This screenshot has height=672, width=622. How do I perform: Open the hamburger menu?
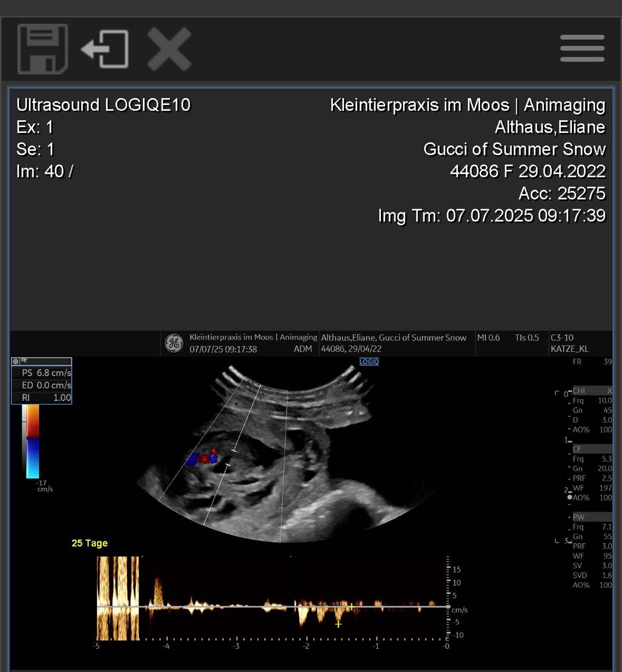582,48
